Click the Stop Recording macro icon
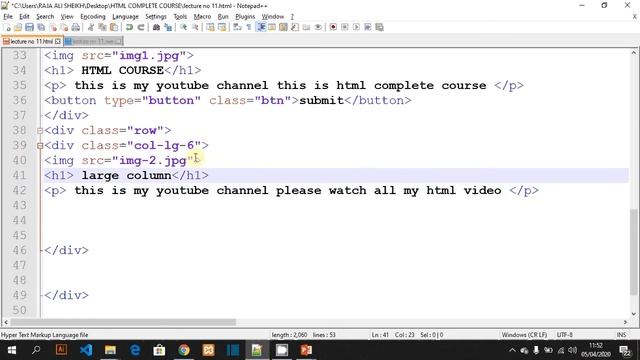Viewport: 640px width, 360px height. pyautogui.click(x=344, y=27)
